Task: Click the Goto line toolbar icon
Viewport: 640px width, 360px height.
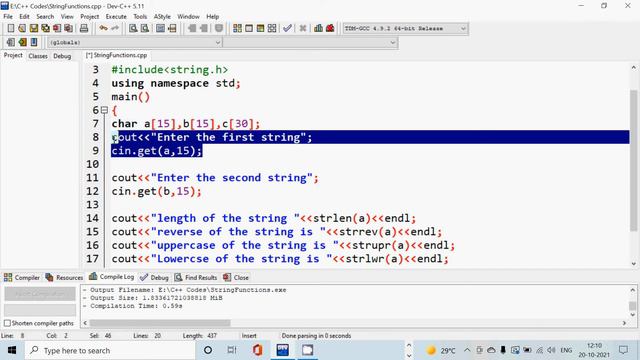Action: 172,28
